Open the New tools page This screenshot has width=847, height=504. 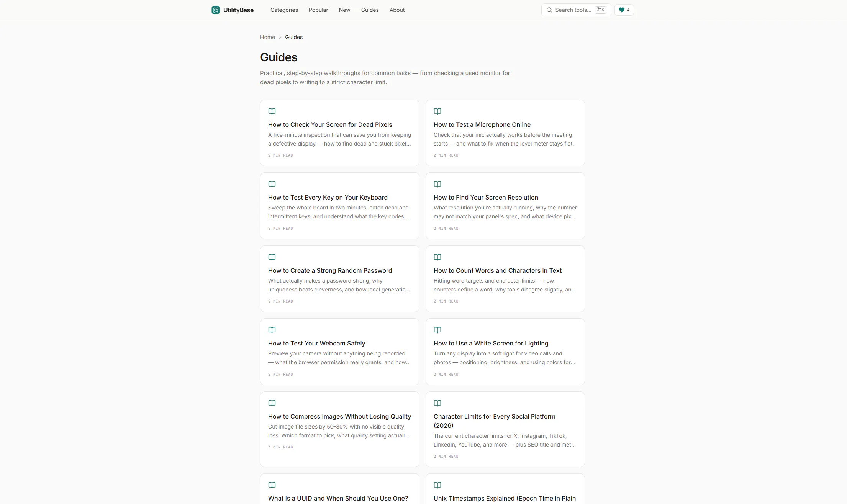click(x=344, y=10)
